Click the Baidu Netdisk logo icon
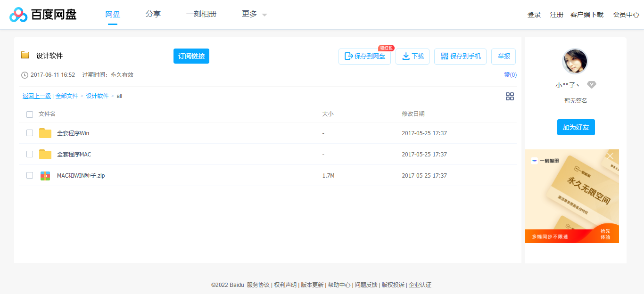644x294 pixels. point(19,14)
